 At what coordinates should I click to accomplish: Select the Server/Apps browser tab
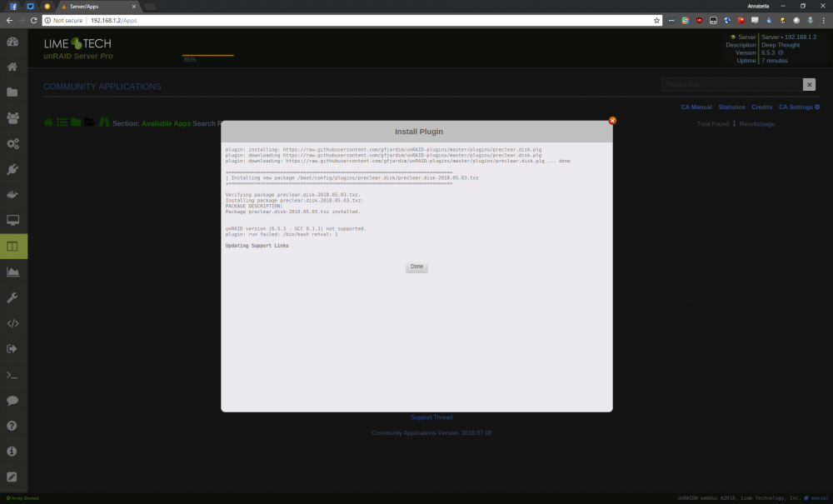tap(99, 7)
